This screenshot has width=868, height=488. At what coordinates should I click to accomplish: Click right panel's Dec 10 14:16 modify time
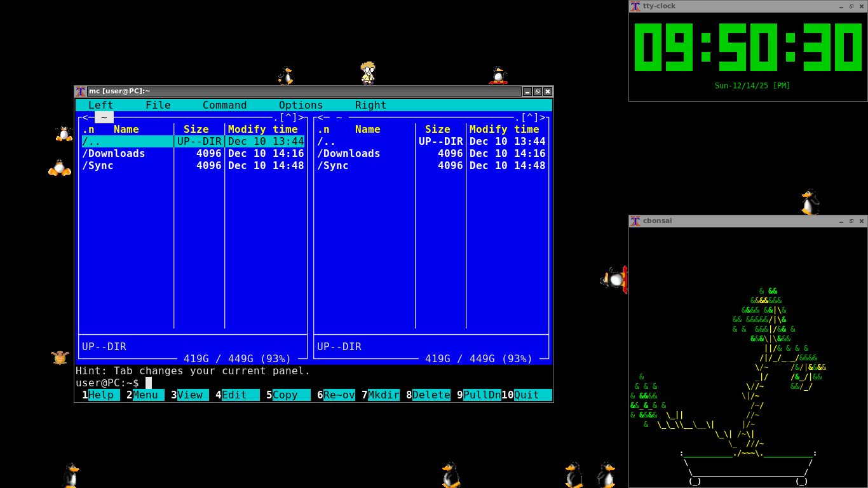click(x=508, y=154)
